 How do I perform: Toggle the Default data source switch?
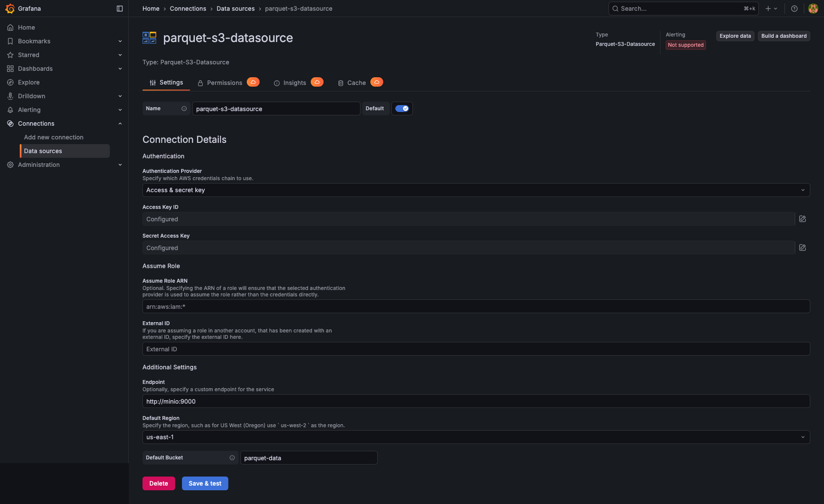[x=402, y=109]
